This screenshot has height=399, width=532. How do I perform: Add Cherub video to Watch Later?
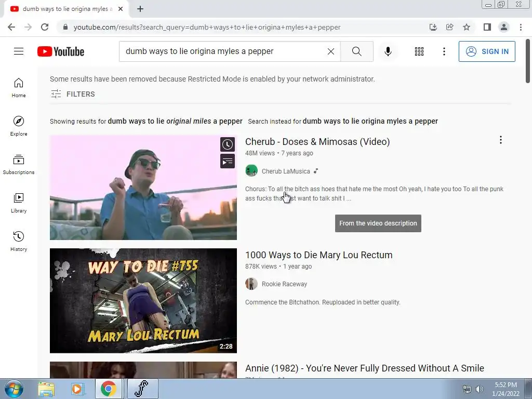tap(228, 144)
